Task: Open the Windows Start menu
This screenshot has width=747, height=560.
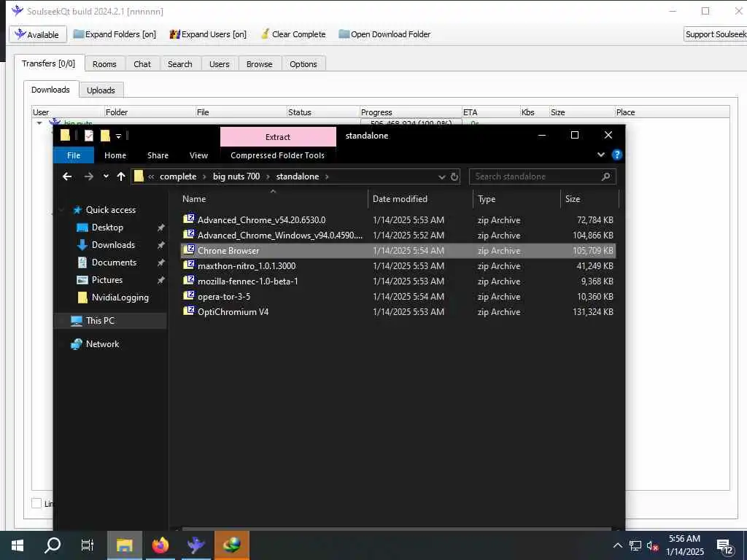Action: pos(18,545)
